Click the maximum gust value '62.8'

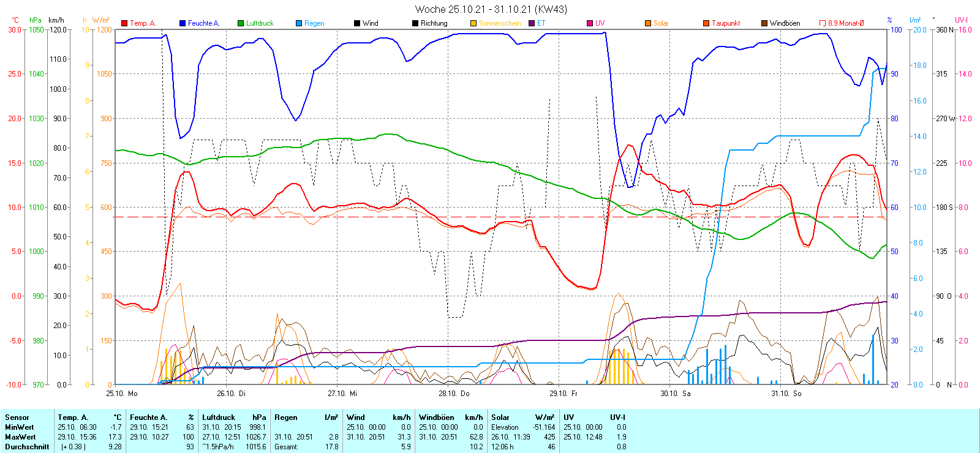click(x=477, y=437)
